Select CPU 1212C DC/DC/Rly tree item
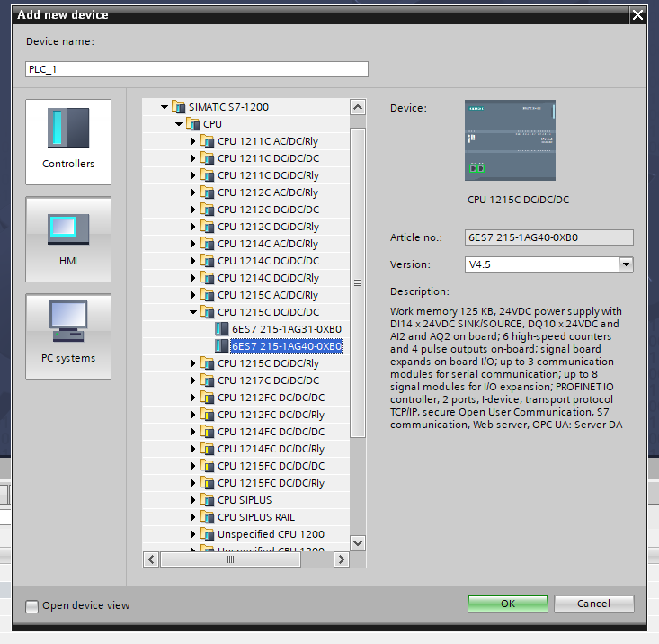Viewport: 659px width, 644px height. pos(268,227)
